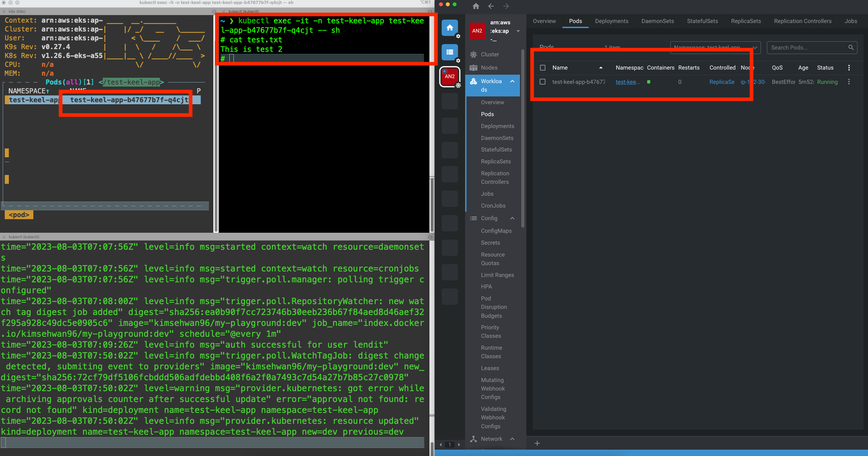This screenshot has width=868, height=456.
Task: Open Deployments in Lens sidebar
Action: (497, 126)
